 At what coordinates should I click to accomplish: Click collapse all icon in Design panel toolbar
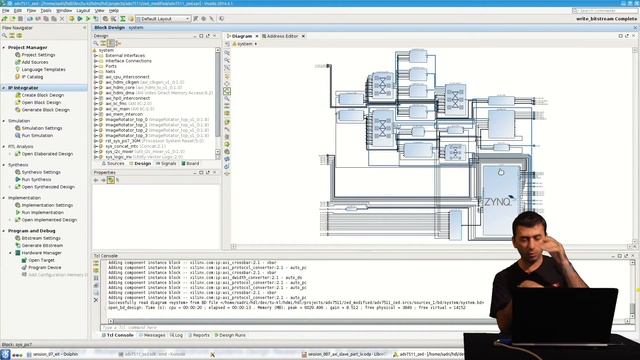coord(104,43)
